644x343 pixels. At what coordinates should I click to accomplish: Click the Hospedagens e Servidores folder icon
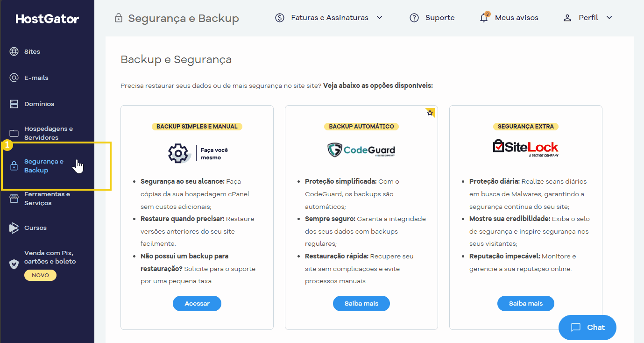pyautogui.click(x=14, y=133)
